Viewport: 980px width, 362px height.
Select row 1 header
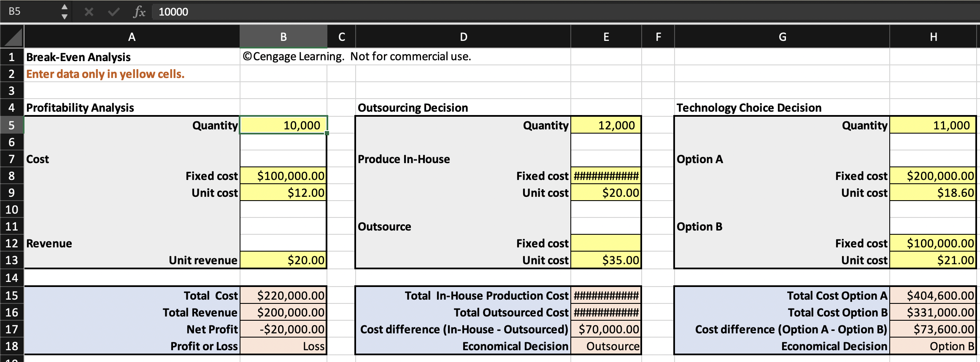12,57
